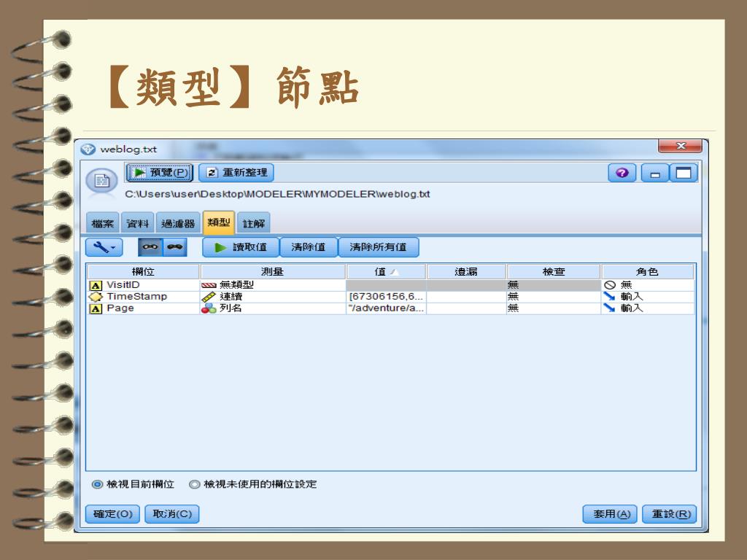Click the none role icon for VisitID
747x560 pixels.
click(610, 285)
